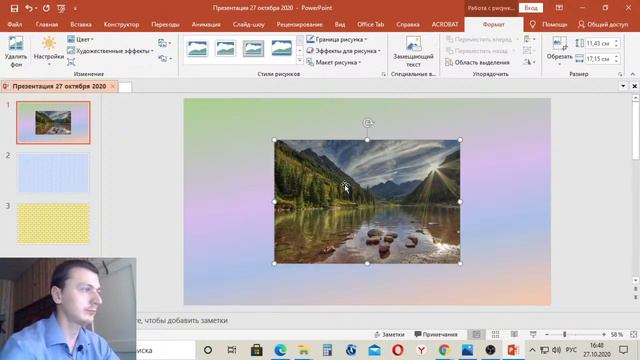Viewport: 640px width, 360px height.
Task: Open Google Chrome from taskbar
Action: pyautogui.click(x=444, y=350)
